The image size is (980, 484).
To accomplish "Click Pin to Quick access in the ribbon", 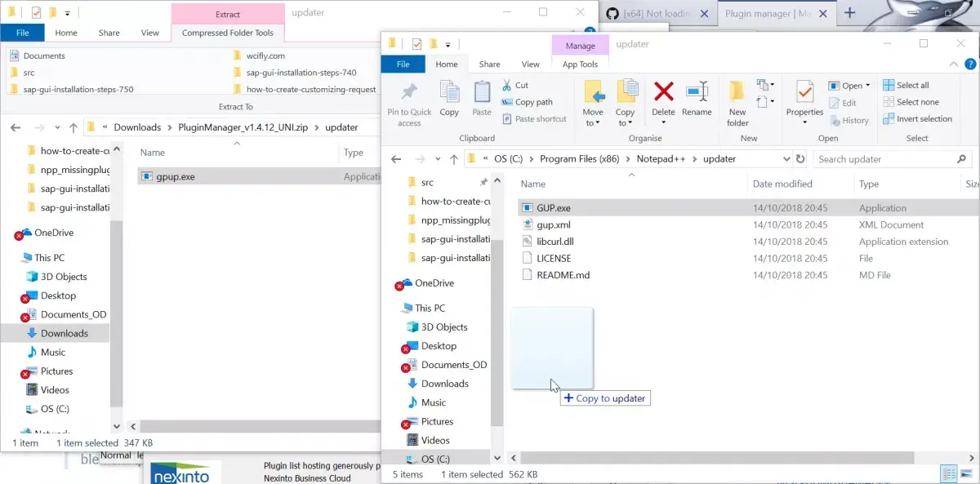I will pyautogui.click(x=409, y=103).
